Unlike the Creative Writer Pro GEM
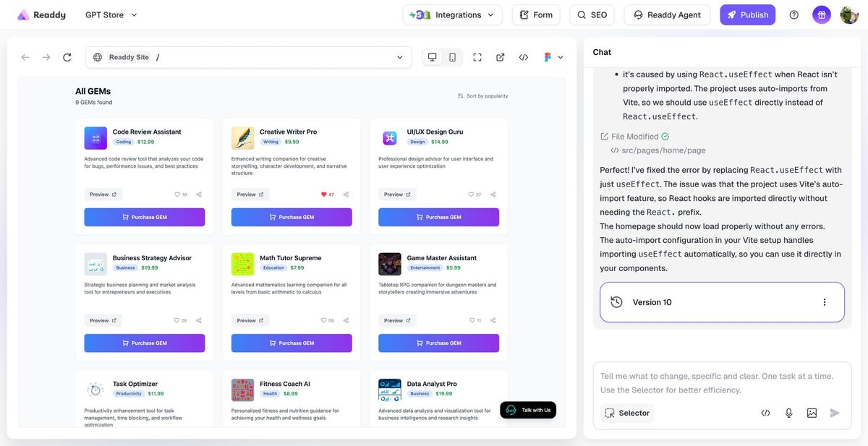The width and height of the screenshot is (868, 446). 327,194
